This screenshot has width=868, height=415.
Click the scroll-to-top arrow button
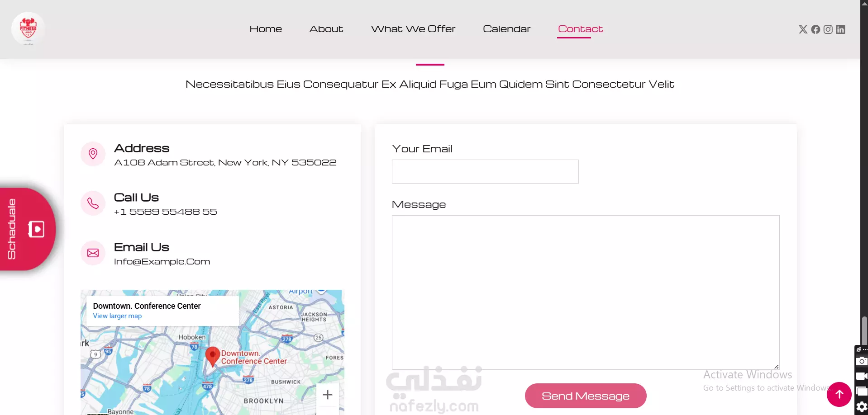(839, 394)
